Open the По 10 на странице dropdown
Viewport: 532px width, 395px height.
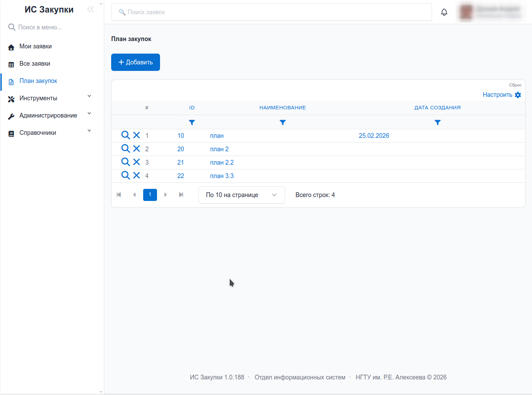tap(242, 195)
